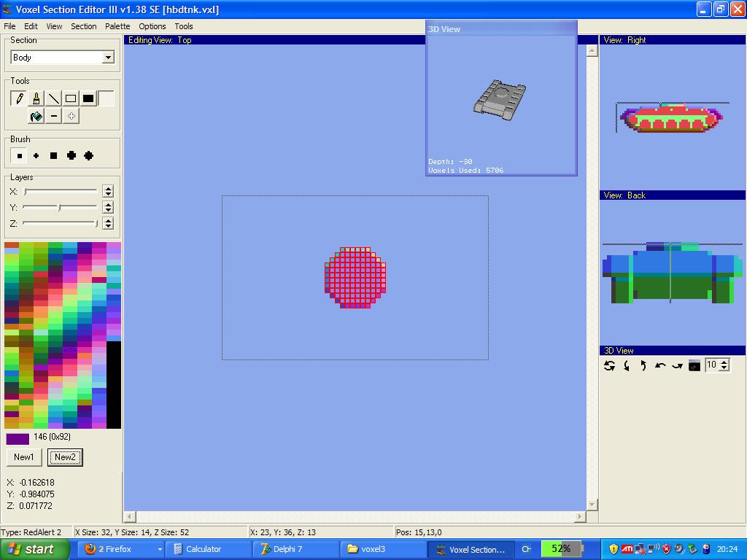Select the filled Rectangle tool
747x560 pixels.
point(88,98)
